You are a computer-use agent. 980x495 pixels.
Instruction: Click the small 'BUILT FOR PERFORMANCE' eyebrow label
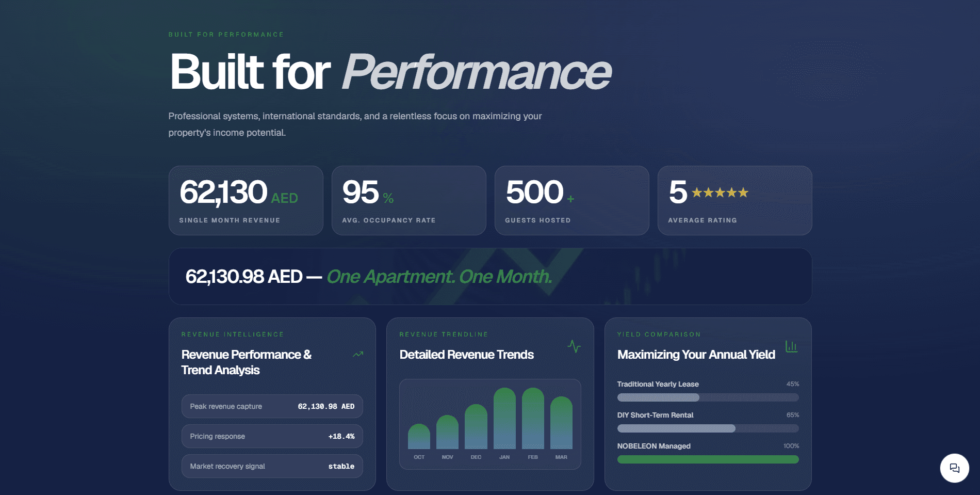click(x=226, y=35)
